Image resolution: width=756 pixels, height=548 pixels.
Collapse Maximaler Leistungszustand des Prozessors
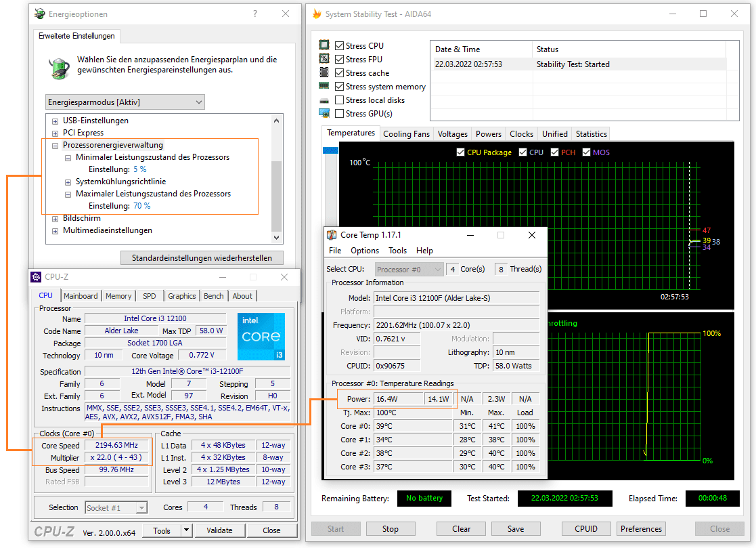[x=68, y=194]
